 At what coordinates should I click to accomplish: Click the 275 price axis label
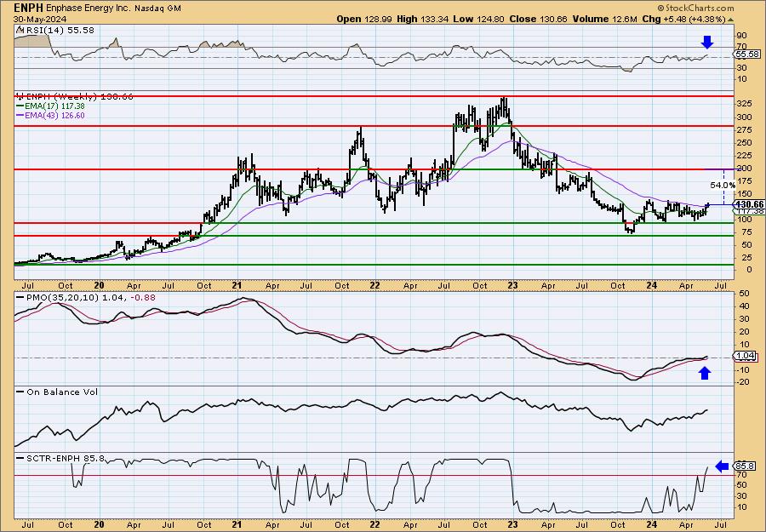tap(744, 129)
